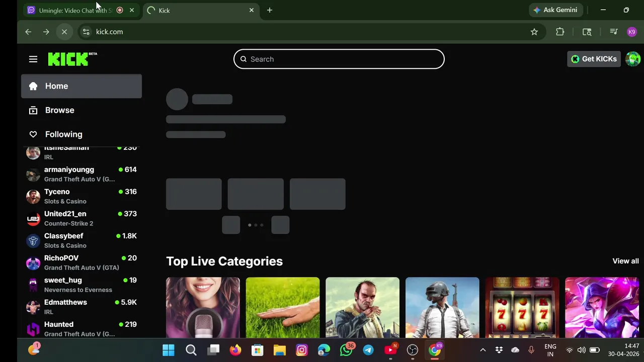
Task: Open United21_en channel in sidebar
Action: click(82, 218)
